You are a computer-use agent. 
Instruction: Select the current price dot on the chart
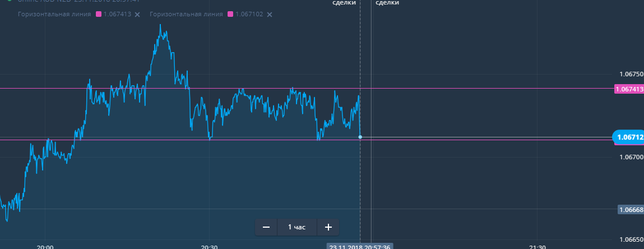[360, 137]
